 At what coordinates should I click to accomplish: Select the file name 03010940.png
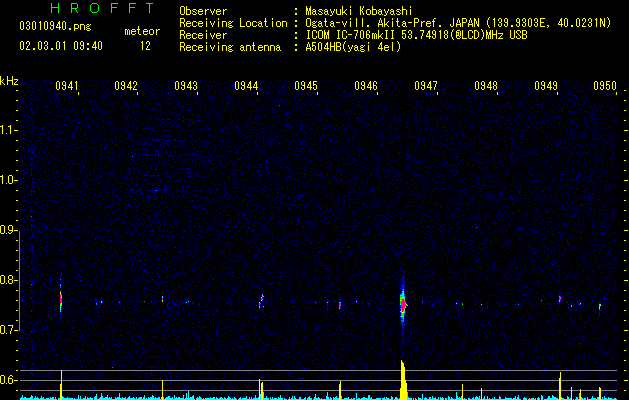(x=55, y=26)
